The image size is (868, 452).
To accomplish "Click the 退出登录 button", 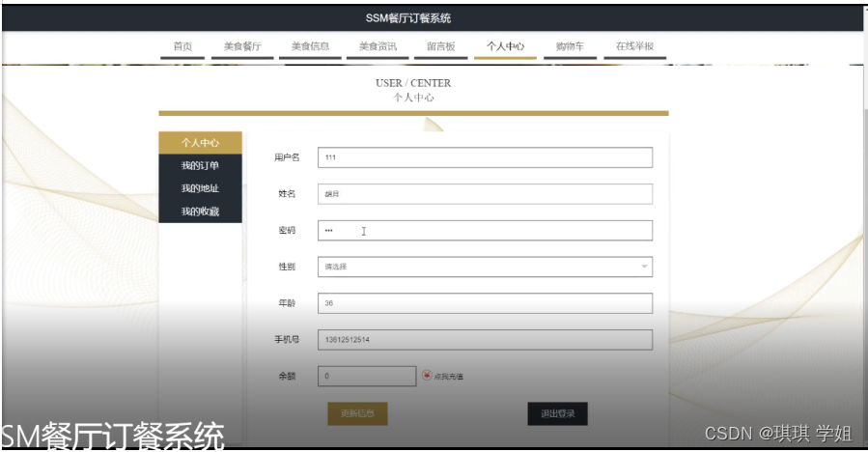I will click(x=557, y=413).
